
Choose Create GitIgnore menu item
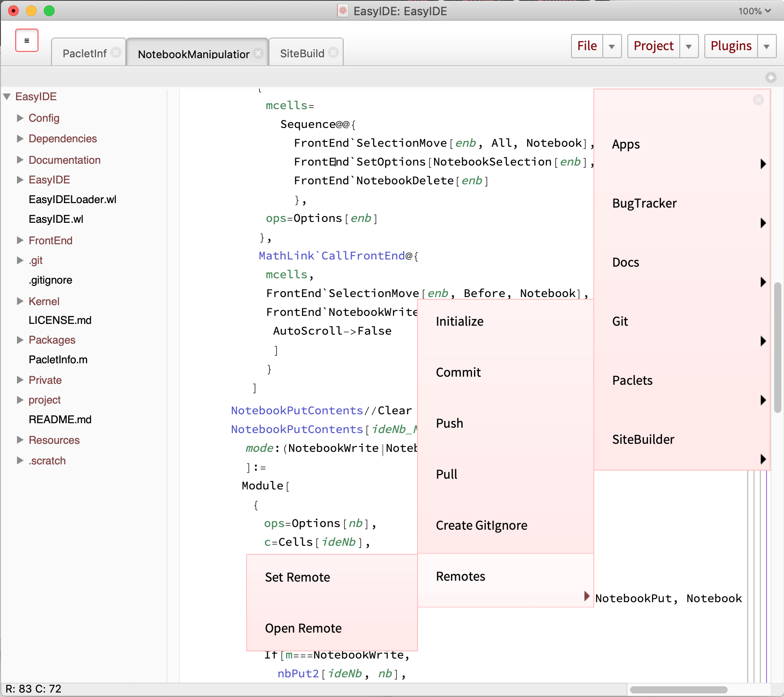[x=506, y=526]
